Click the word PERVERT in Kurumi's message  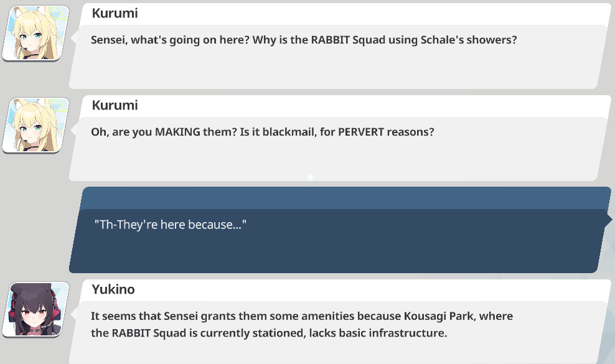click(x=361, y=132)
